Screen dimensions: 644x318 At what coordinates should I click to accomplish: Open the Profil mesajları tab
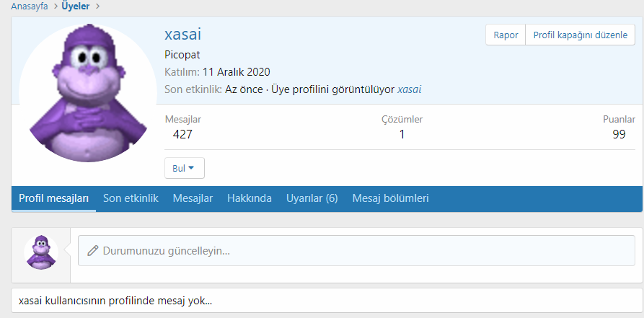(53, 198)
